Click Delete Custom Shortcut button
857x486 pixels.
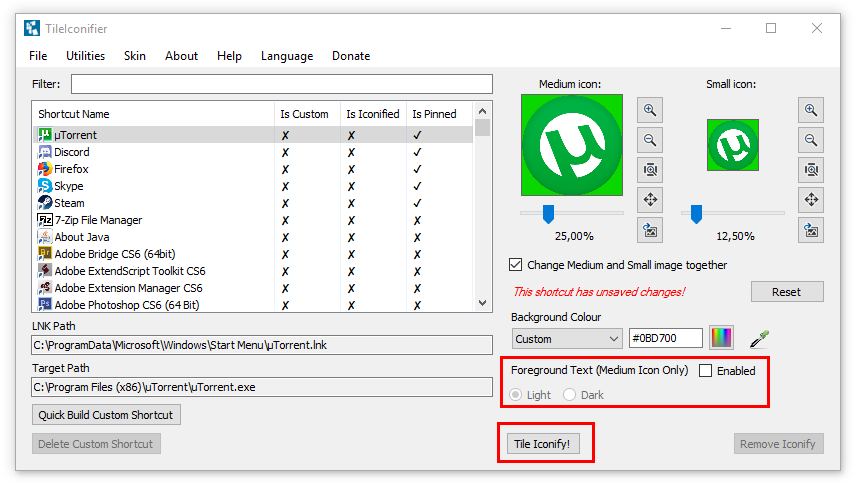click(96, 444)
